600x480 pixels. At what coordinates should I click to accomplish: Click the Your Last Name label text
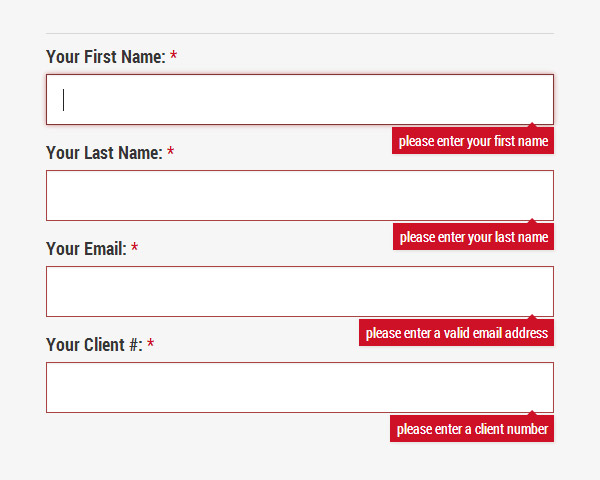tap(104, 153)
